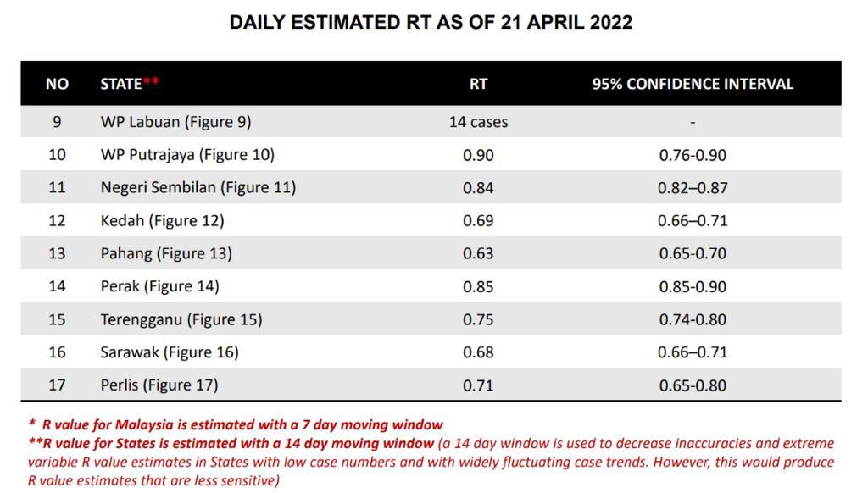
Task: Click the 7 day moving window footnote
Action: coord(236,425)
